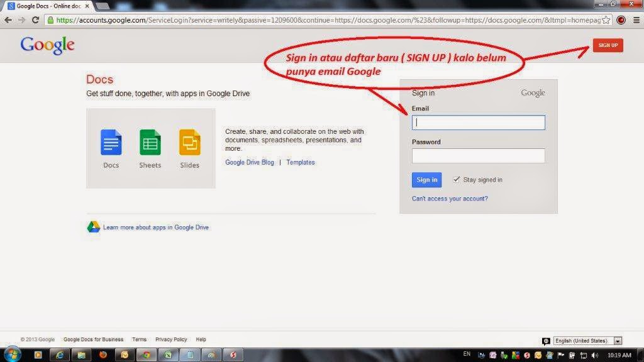Click the red Docs heading
644x362 pixels.
coord(99,79)
